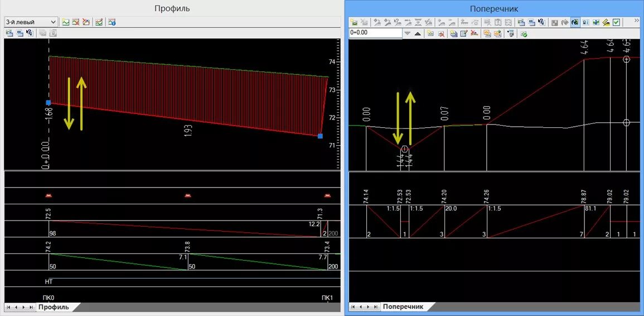Toggle the highlighted blue-green active view button
This screenshot has height=316, width=644.
tap(575, 22)
